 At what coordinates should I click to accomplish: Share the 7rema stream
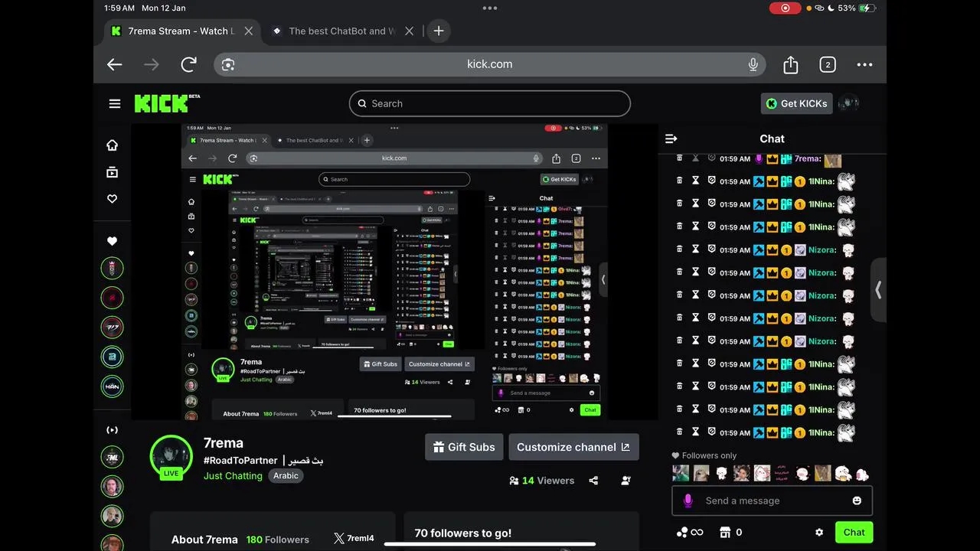click(x=593, y=481)
